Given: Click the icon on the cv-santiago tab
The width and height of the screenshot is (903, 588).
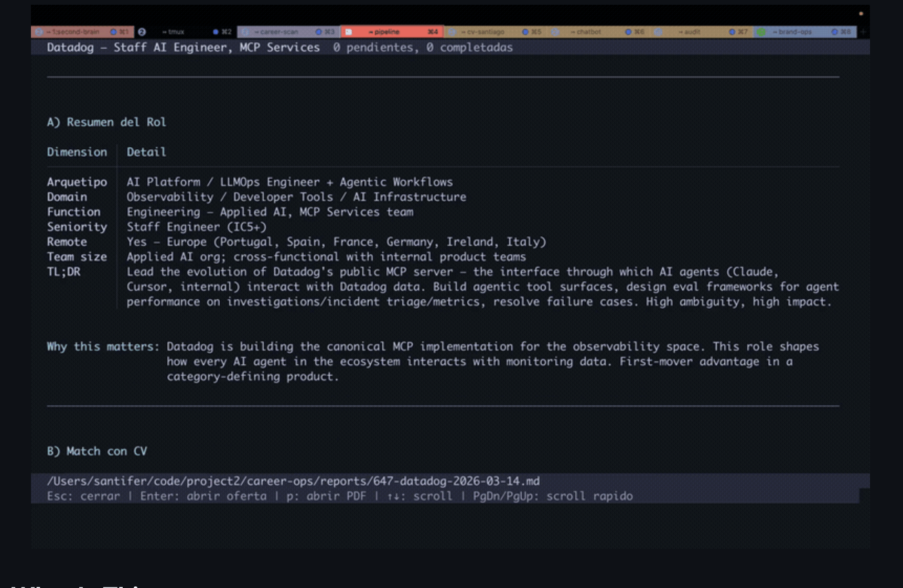Looking at the screenshot, I should [451, 32].
